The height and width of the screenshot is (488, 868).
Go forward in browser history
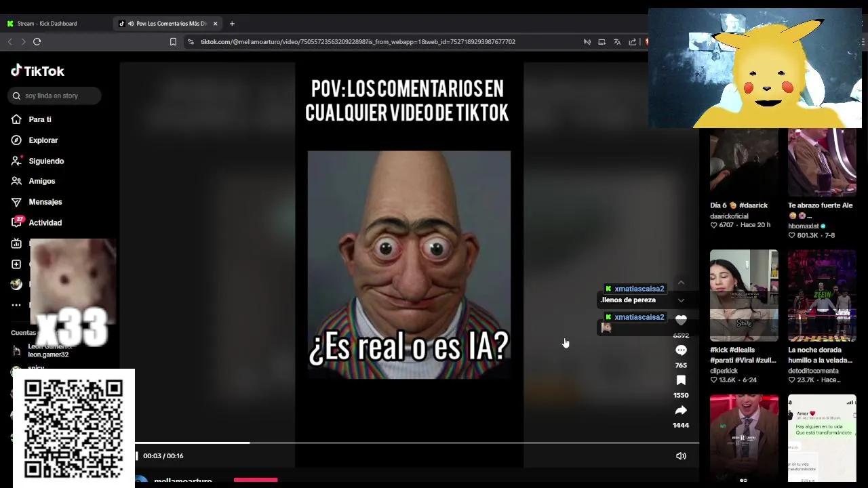23,42
